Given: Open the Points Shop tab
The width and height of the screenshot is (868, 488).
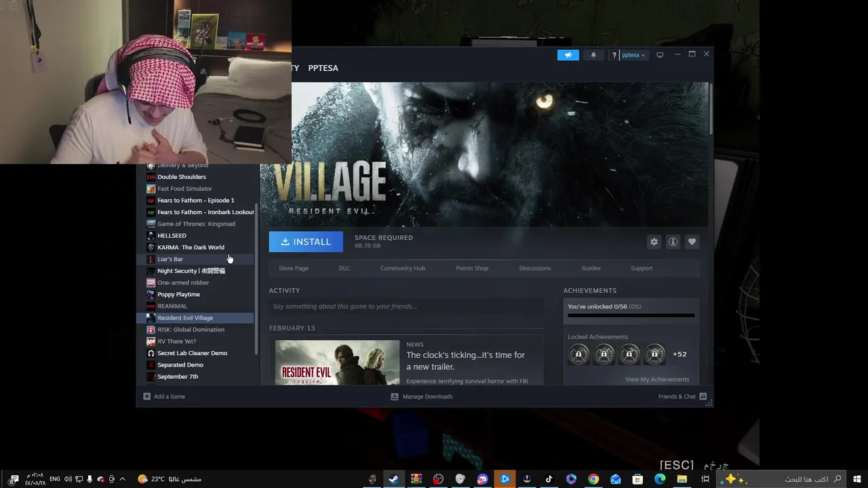Looking at the screenshot, I should pos(472,268).
